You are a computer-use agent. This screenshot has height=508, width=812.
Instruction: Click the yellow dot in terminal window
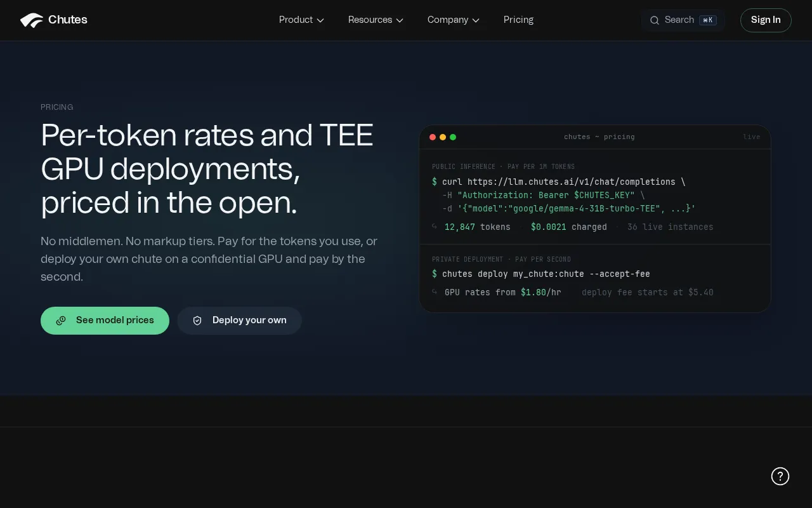tap(443, 137)
